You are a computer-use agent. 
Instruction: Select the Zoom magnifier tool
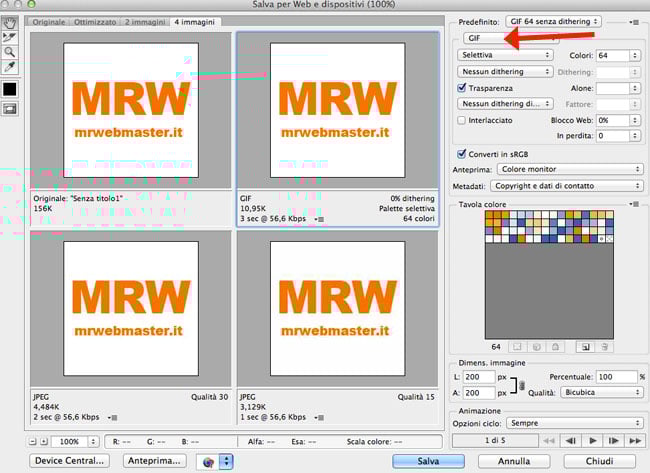point(10,50)
